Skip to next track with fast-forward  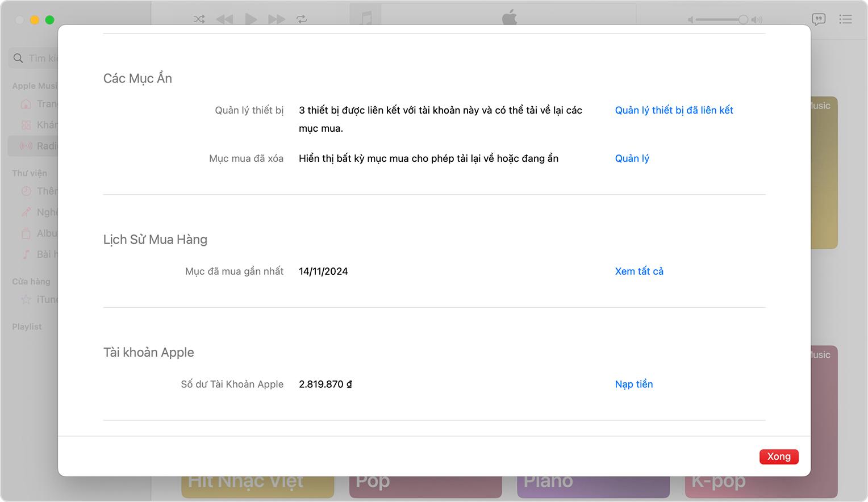point(277,19)
